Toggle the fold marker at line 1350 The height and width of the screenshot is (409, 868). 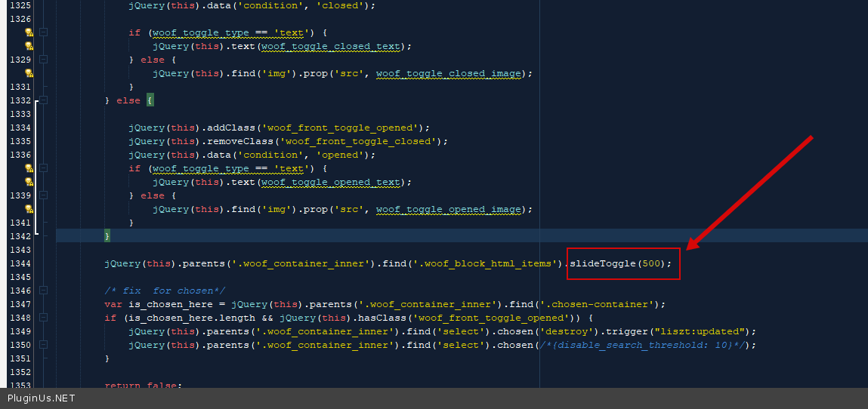pyautogui.click(x=44, y=345)
